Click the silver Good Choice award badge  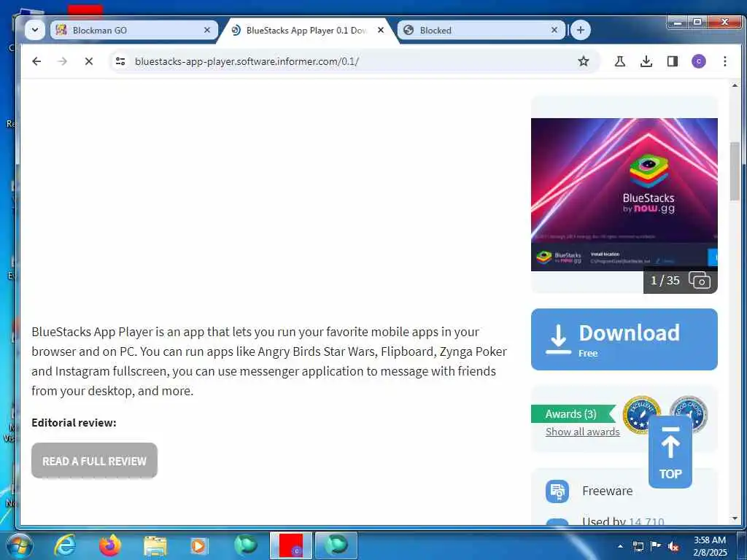689,405
